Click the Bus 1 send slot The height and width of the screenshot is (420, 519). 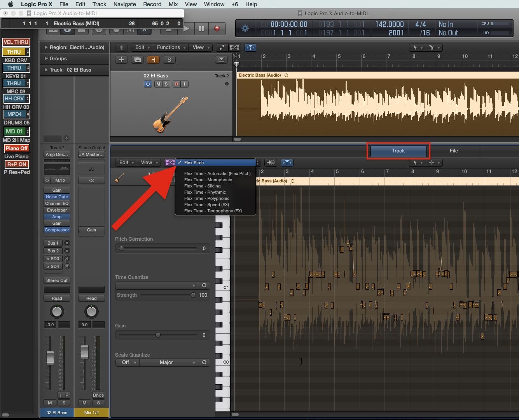(x=53, y=243)
